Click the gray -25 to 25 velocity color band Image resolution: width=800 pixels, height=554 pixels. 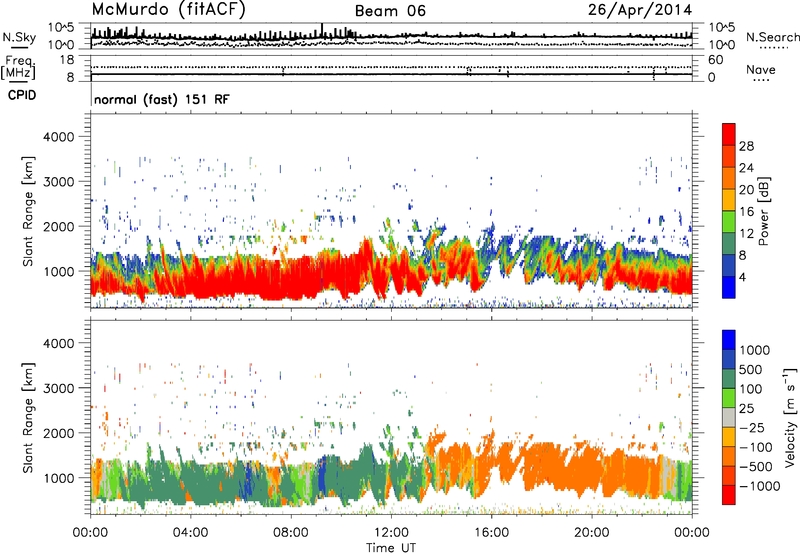pyautogui.click(x=729, y=417)
